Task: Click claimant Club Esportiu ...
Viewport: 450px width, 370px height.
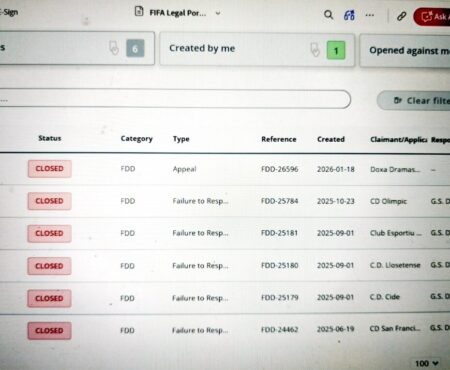Action: [x=396, y=233]
